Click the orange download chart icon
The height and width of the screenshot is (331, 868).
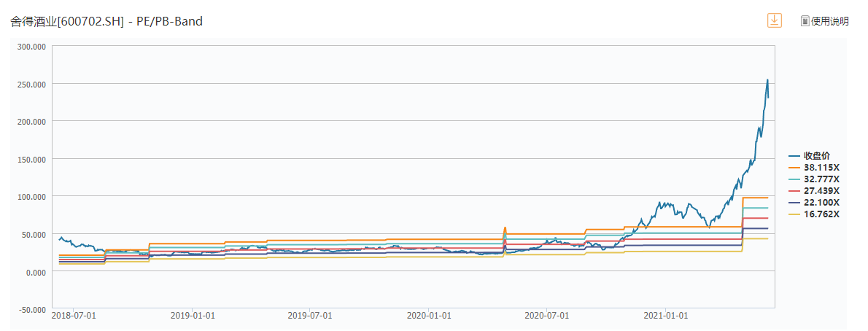(x=774, y=20)
